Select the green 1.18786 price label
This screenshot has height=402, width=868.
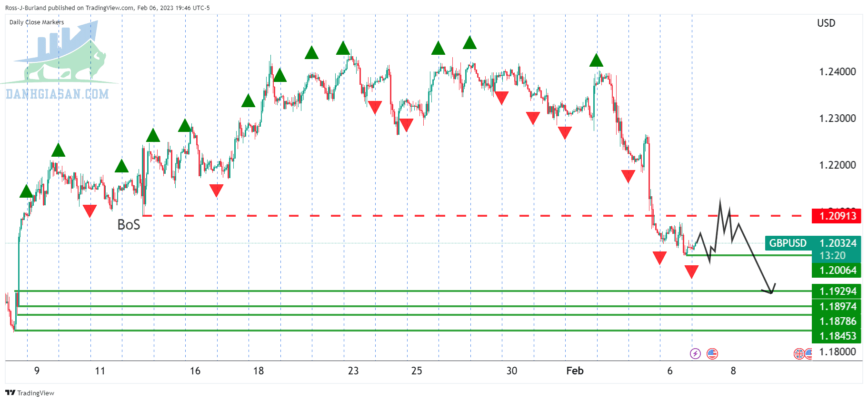click(837, 321)
